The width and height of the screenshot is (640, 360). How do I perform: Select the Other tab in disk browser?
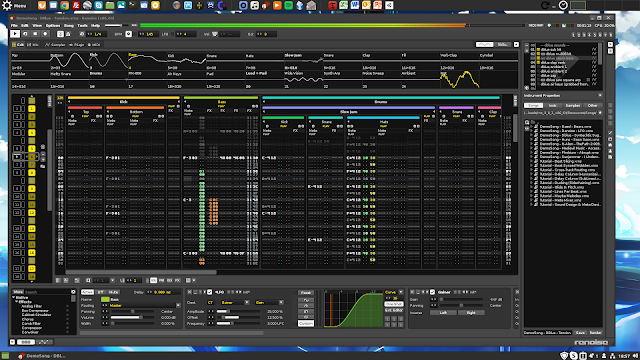tap(592, 105)
